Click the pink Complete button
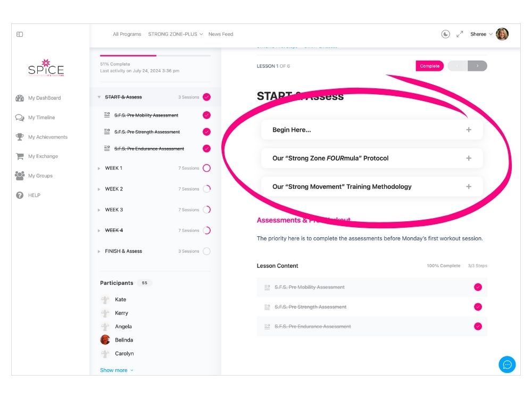Screen dimensions: 532x399 click(x=429, y=66)
